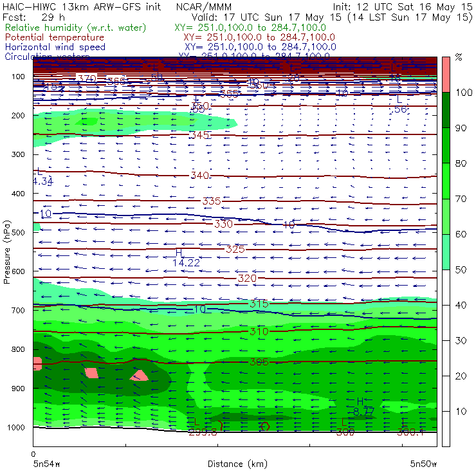Select the 'Horizontal wind speed' legend label
This screenshot has width=476, height=476.
coord(55,47)
